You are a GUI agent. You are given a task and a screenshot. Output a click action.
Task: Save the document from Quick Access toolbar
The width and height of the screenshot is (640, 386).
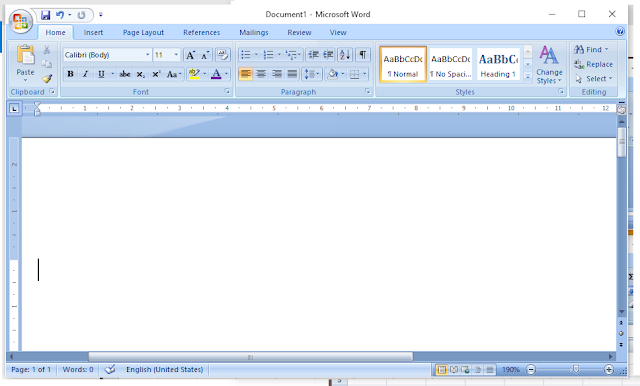[45, 15]
